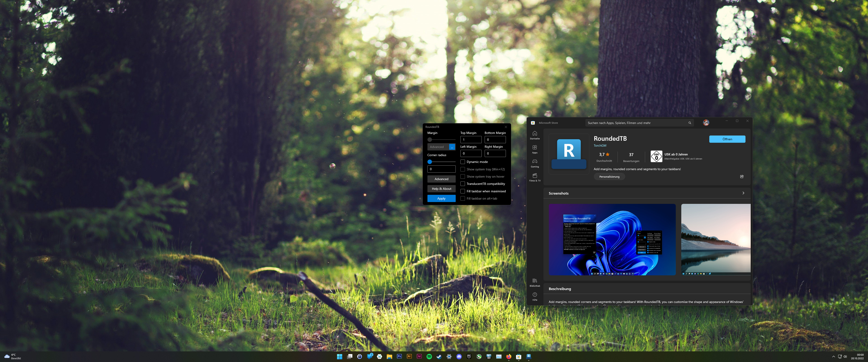Click the Corner radius slider handle

point(430,162)
